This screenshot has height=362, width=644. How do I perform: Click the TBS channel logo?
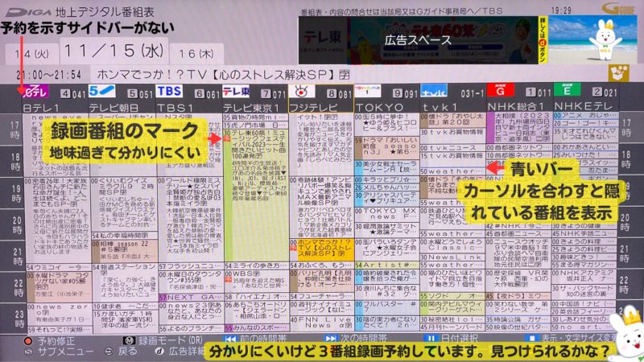(170, 92)
